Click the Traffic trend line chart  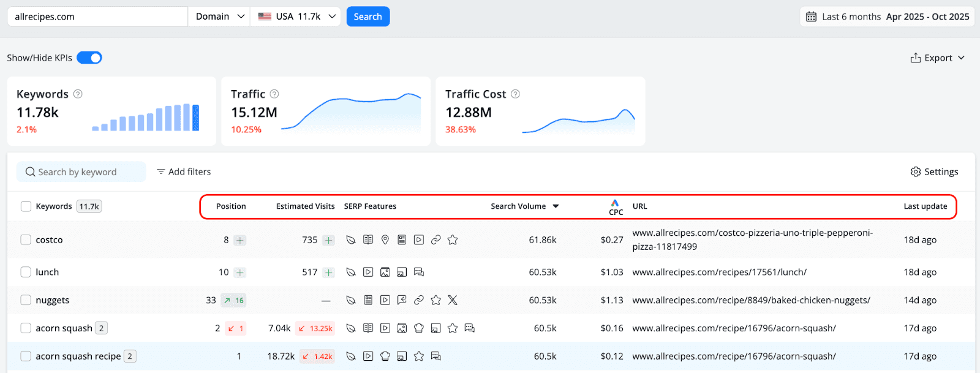coord(351,111)
